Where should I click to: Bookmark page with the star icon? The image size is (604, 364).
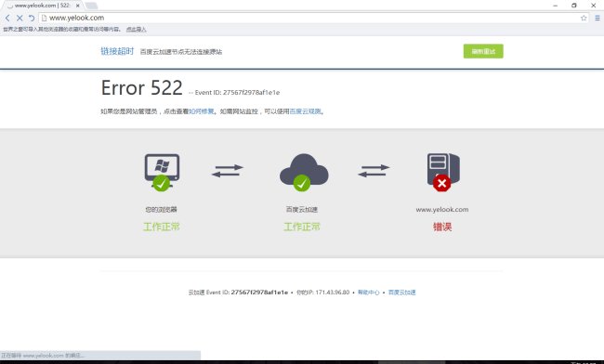coord(584,18)
